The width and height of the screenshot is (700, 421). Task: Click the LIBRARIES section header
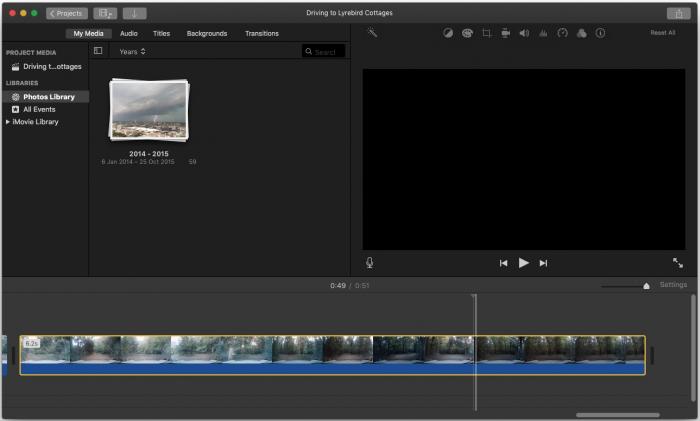[x=22, y=83]
